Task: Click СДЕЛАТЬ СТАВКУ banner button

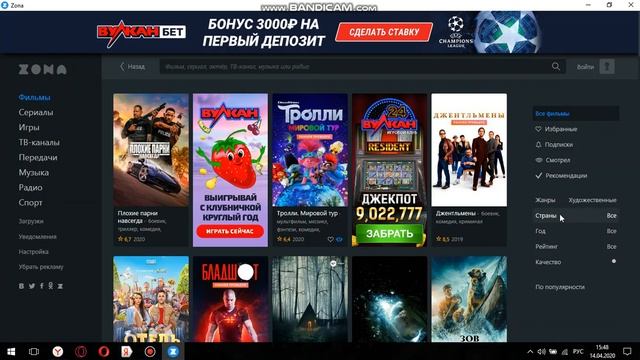Action: tap(384, 32)
